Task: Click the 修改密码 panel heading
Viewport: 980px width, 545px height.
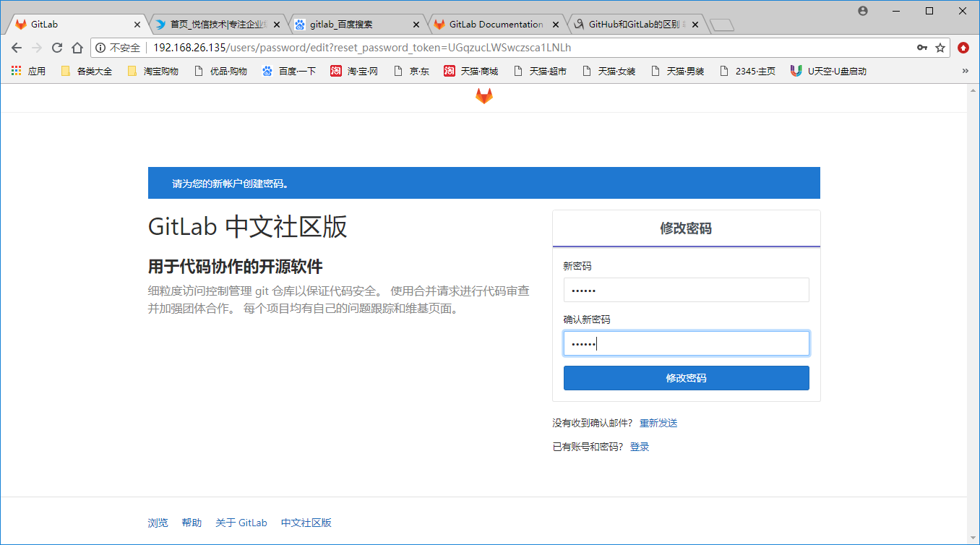Action: 686,228
